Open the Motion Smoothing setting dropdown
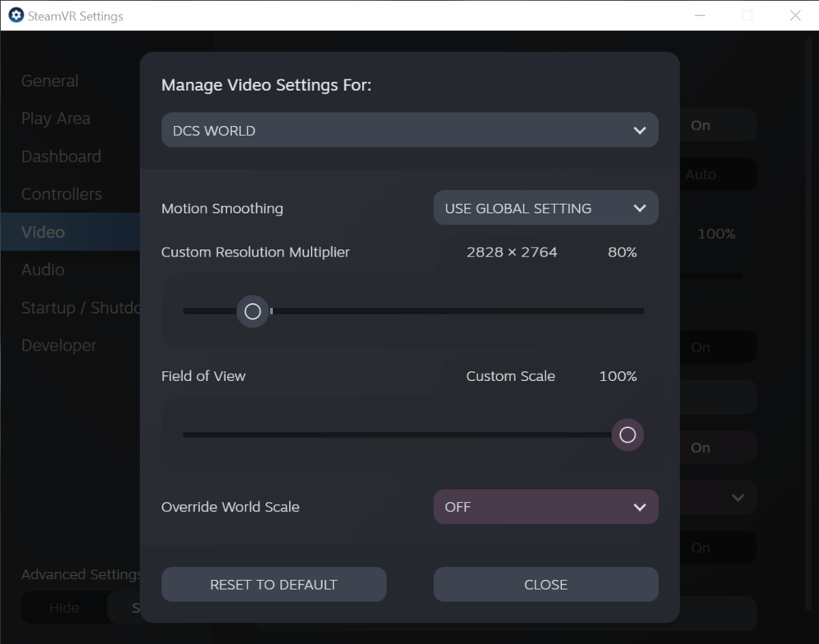819x644 pixels. click(545, 207)
